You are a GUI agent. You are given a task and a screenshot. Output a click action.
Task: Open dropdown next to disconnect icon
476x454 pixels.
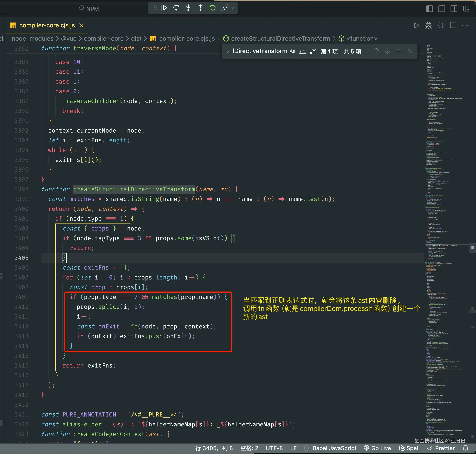[232, 8]
